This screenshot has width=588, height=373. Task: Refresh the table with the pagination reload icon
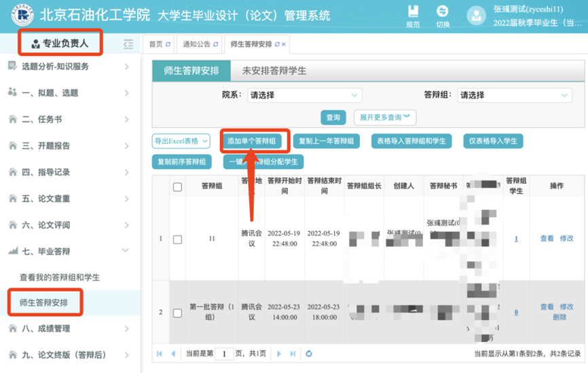click(x=309, y=354)
